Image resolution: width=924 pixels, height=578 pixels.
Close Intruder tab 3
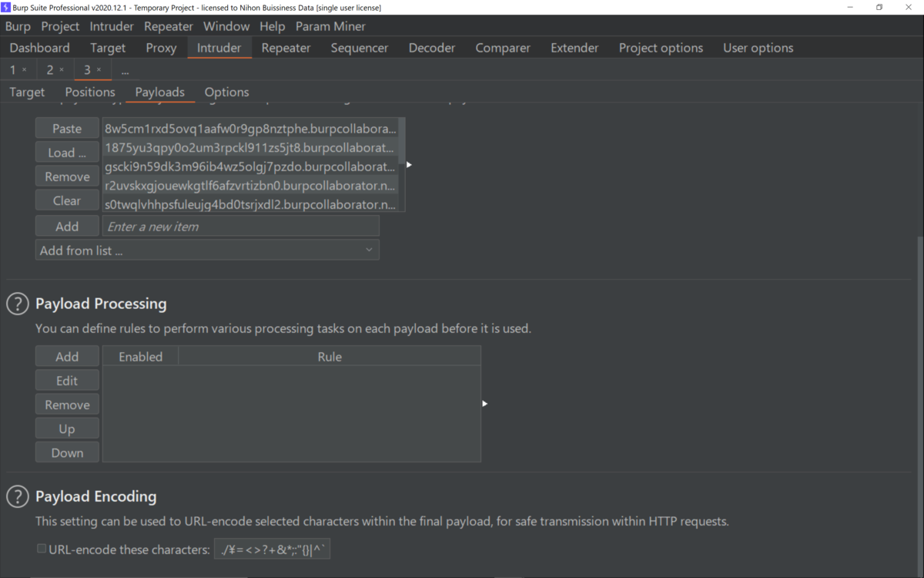[x=99, y=70]
